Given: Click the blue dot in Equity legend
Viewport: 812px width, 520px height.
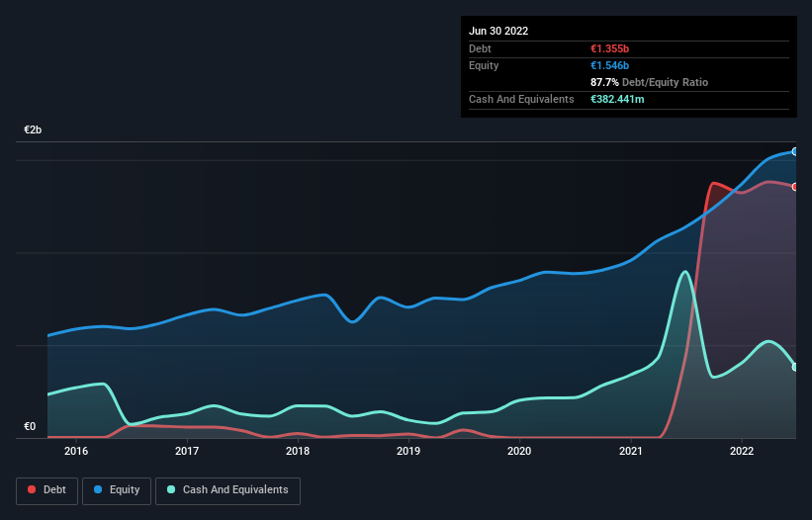Looking at the screenshot, I should click(100, 490).
